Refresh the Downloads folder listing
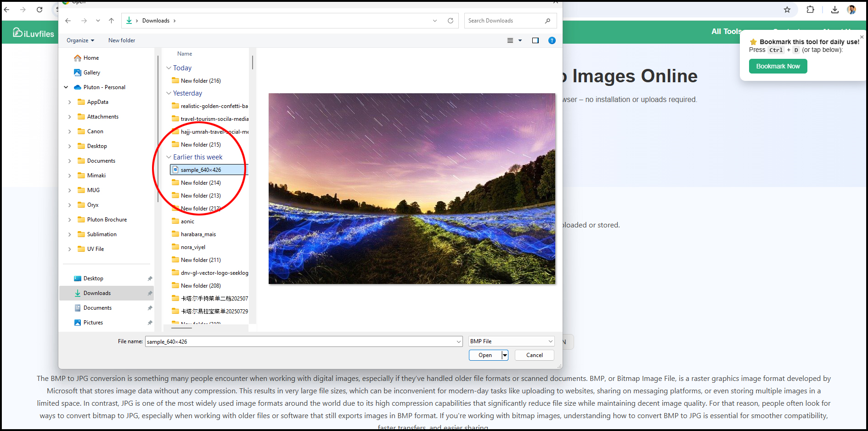The image size is (868, 431). point(450,21)
